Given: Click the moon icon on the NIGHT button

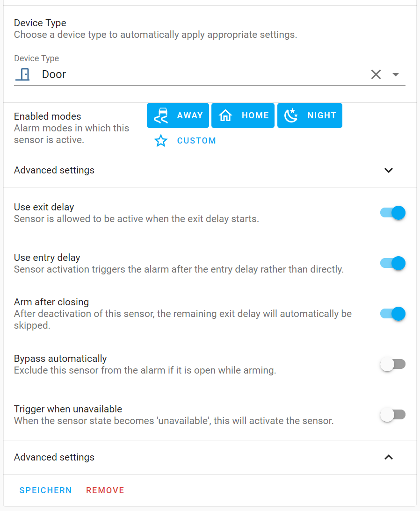Looking at the screenshot, I should (291, 115).
